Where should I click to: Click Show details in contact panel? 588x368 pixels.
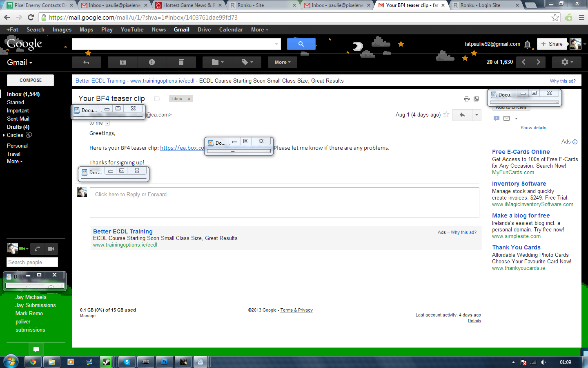click(533, 128)
